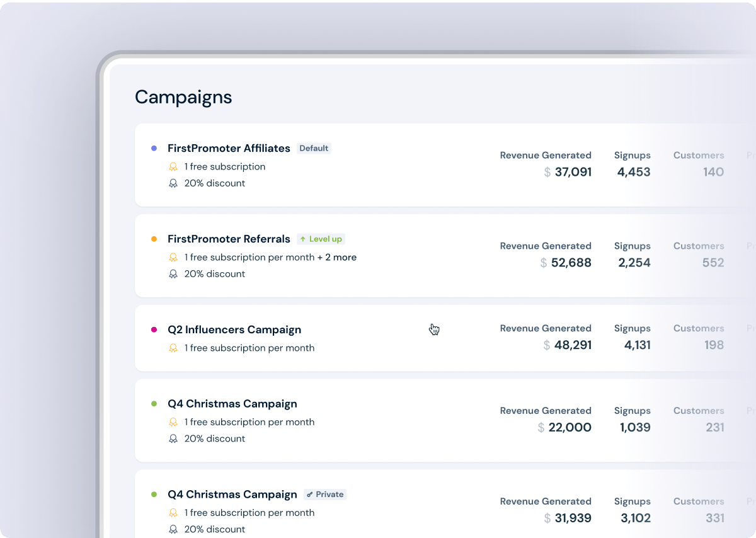Click signups value 4,131
Screen dimensions: 756x538
[x=638, y=345]
